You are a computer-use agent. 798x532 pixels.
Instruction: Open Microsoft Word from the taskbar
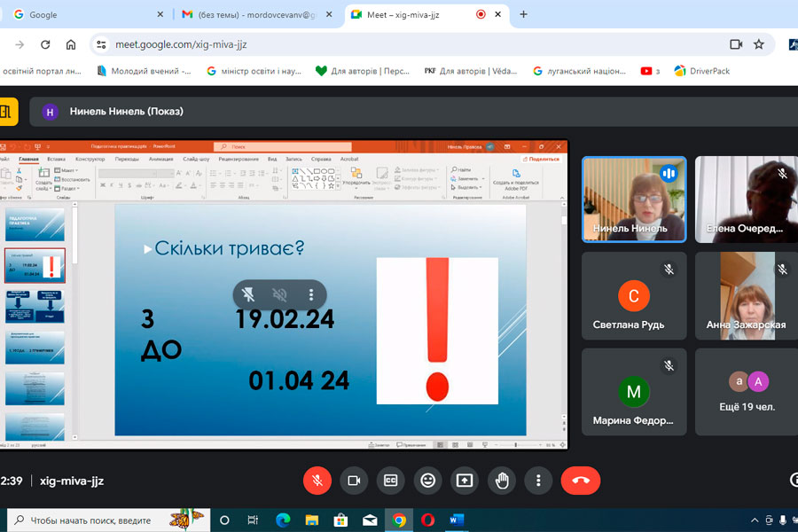458,520
